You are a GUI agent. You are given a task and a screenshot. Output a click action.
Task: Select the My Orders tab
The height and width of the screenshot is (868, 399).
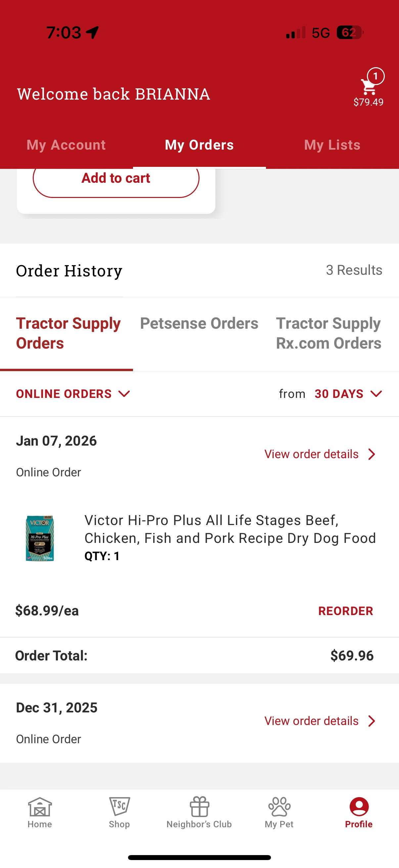[x=199, y=145]
